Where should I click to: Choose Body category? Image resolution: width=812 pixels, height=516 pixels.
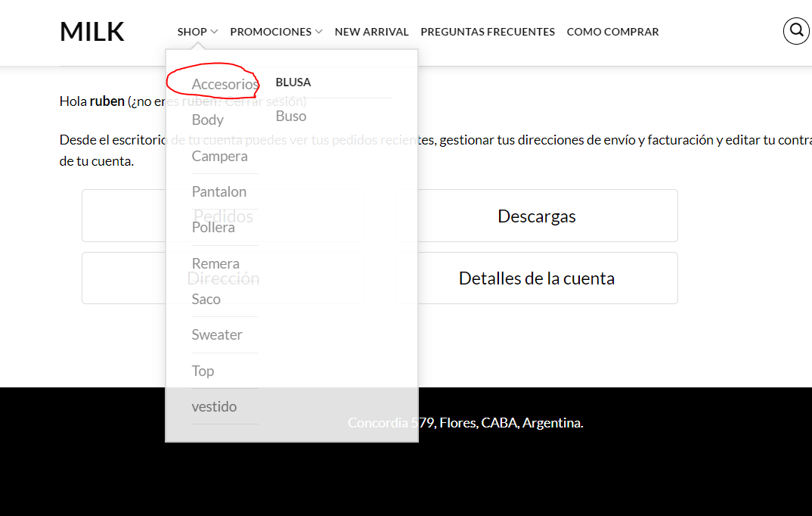pos(208,120)
